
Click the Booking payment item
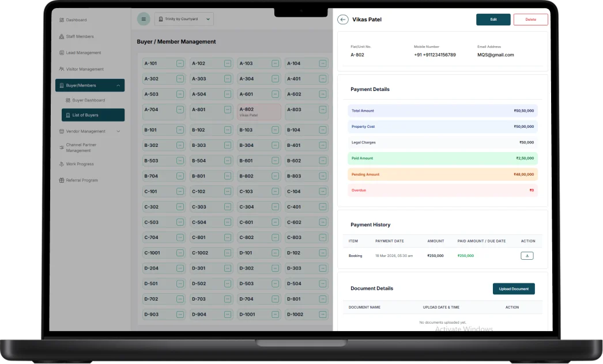355,256
